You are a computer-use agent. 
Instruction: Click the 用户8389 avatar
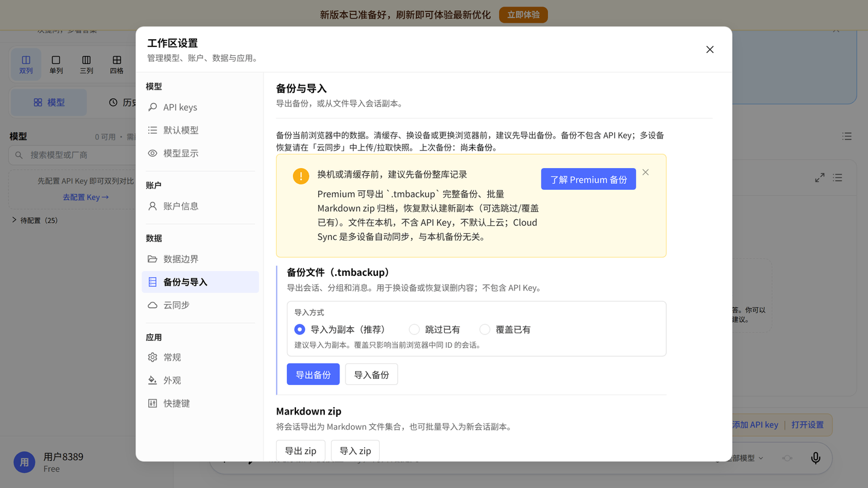pyautogui.click(x=24, y=462)
